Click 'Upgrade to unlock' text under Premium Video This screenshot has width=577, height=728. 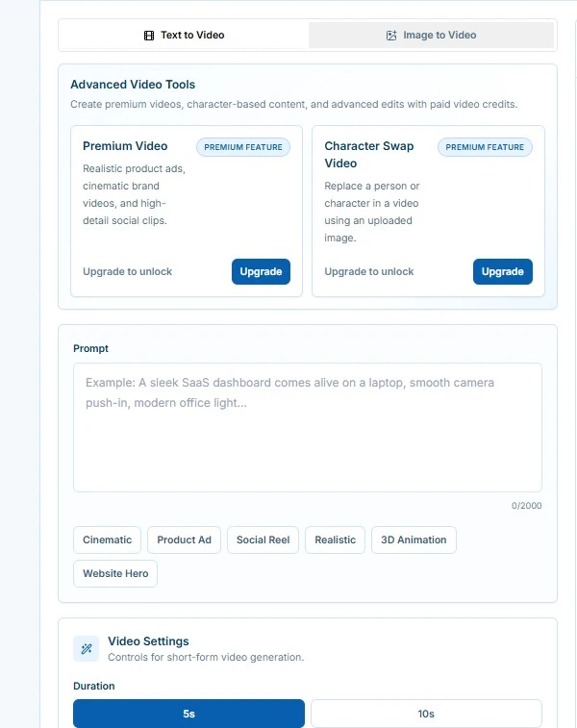click(x=127, y=271)
